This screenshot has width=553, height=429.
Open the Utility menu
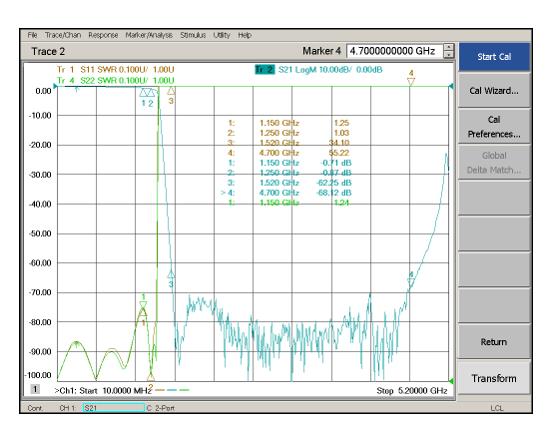pyautogui.click(x=221, y=35)
